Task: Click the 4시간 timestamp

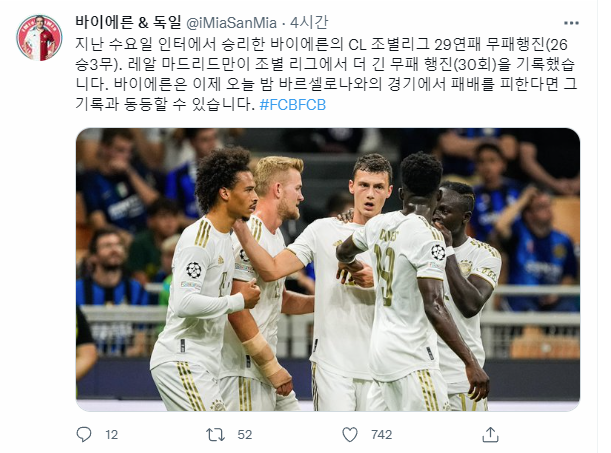Action: point(309,23)
